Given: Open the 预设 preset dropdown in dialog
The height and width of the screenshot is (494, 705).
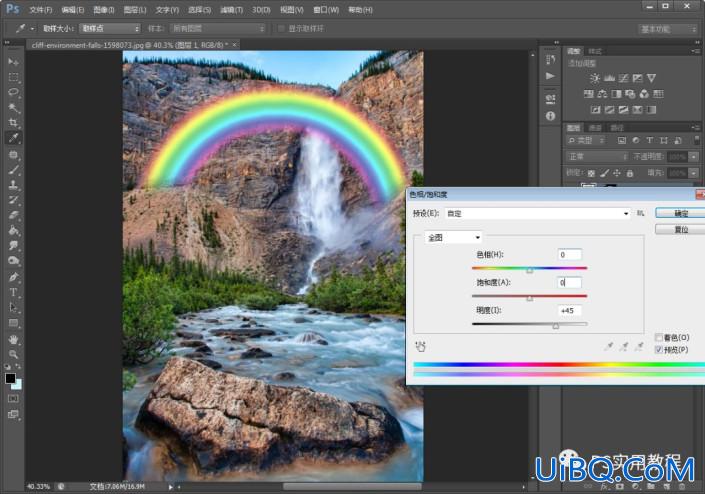Looking at the screenshot, I should 538,214.
